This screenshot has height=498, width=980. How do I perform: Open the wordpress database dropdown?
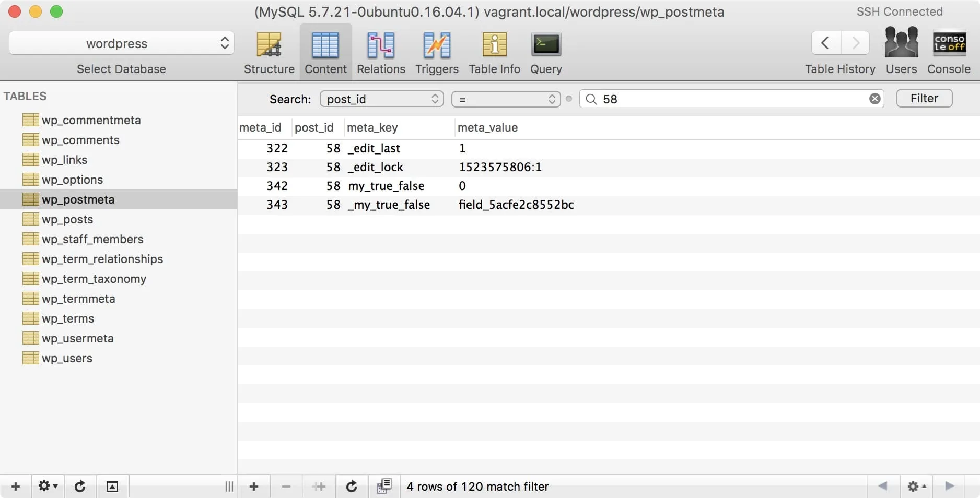[x=121, y=43]
